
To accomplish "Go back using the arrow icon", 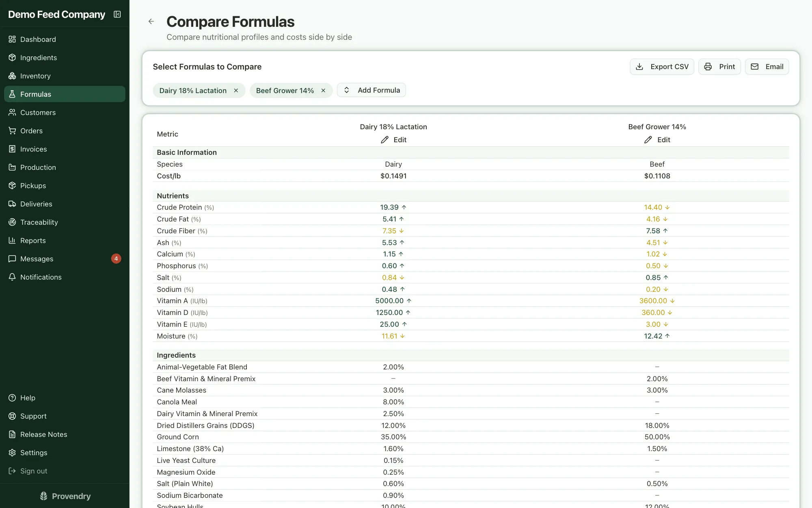I will pos(151,22).
